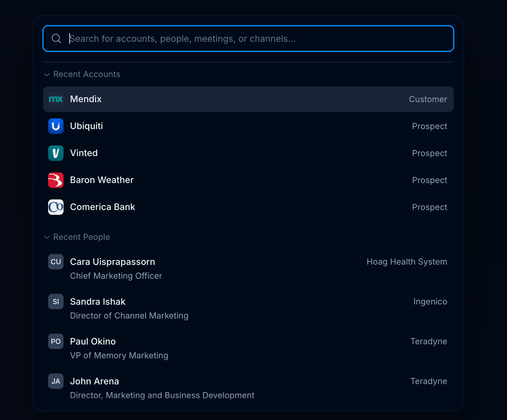
Task: Click the SI avatar badge
Action: [56, 302]
